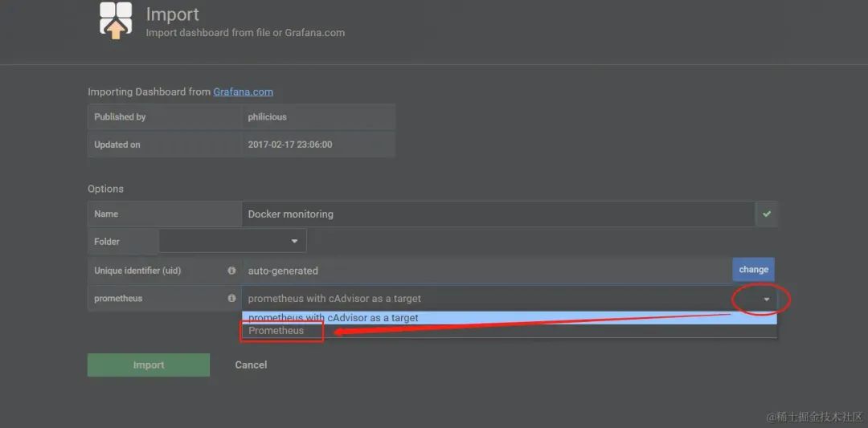868x428 pixels.
Task: Click the green Import button
Action: click(x=149, y=365)
